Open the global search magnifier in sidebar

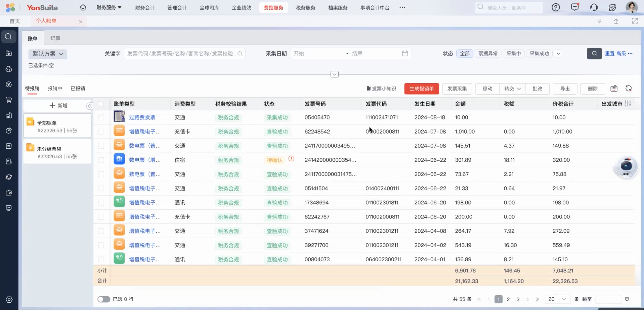pyautogui.click(x=8, y=37)
